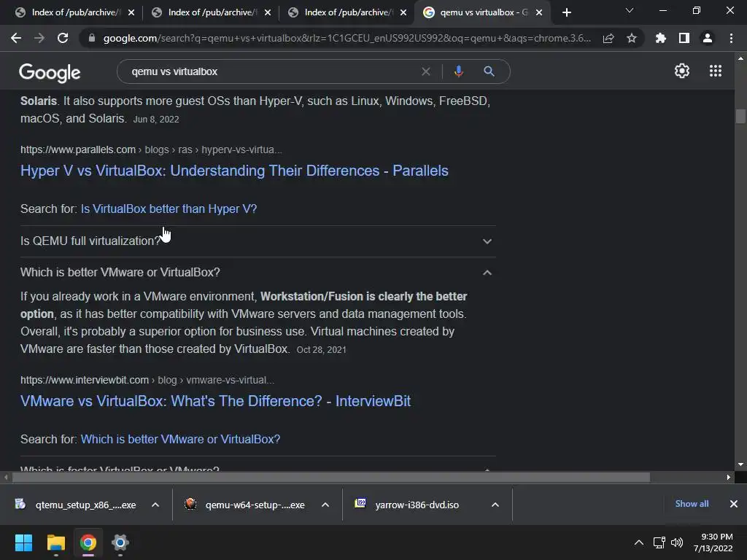The width and height of the screenshot is (747, 560).
Task: Click the horizontal scrollbar thumb
Action: 331,477
